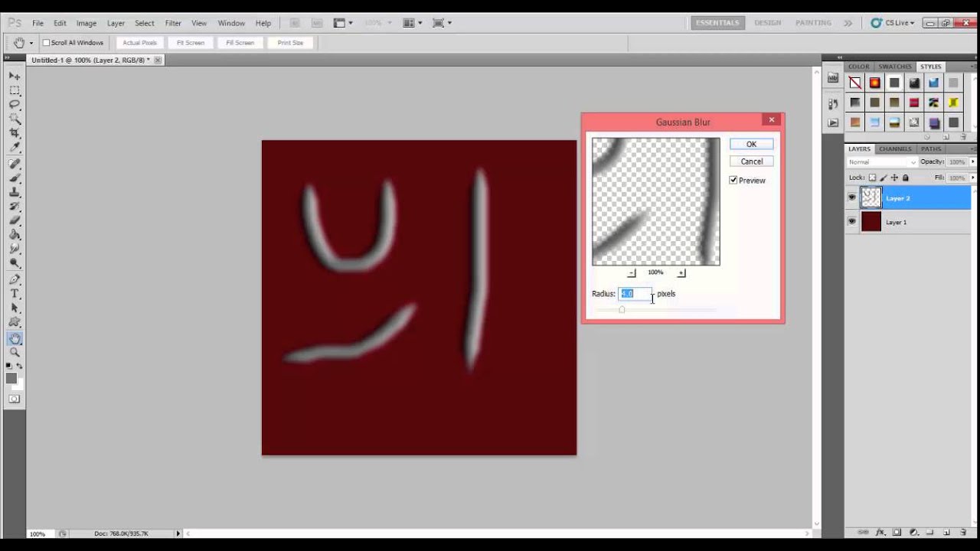
Task: Click the Add layer mask icon
Action: (x=897, y=532)
